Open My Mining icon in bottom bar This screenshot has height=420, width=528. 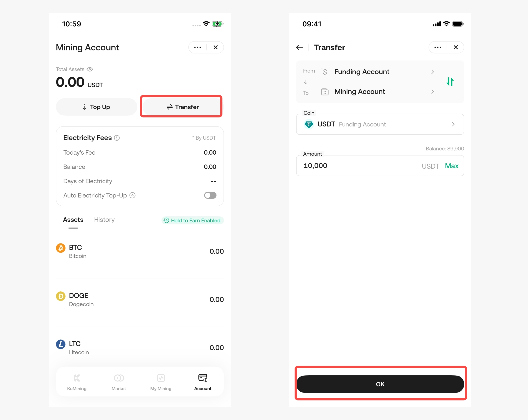161,378
